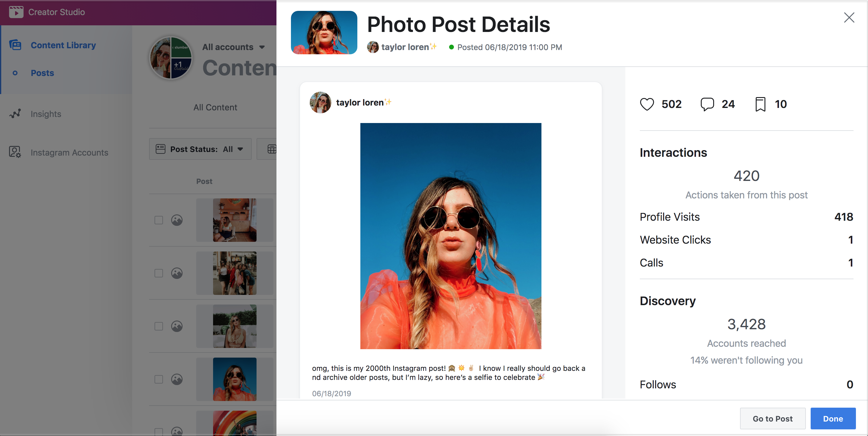The width and height of the screenshot is (868, 436).
Task: Click photo type icon beside bikini post
Action: [x=177, y=326]
